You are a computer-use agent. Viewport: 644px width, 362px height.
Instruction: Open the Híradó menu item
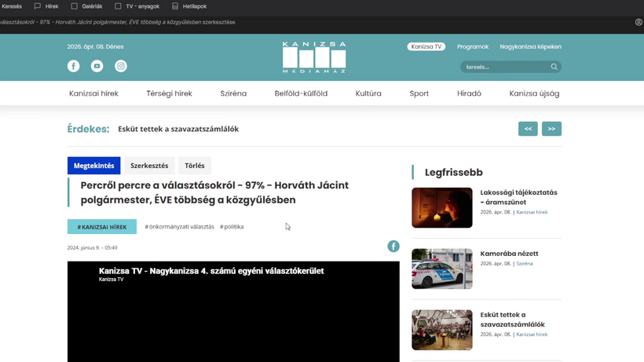point(469,93)
